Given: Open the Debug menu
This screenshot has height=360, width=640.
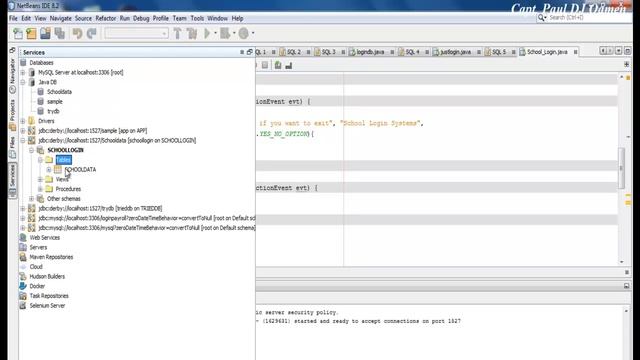Looking at the screenshot, I should [x=141, y=18].
